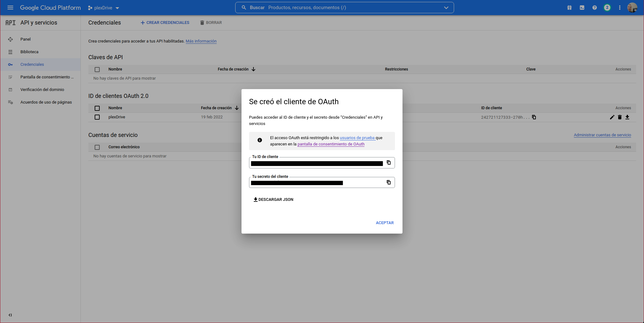
Task: Click DESCARGAR JSON button
Action: coord(273,200)
